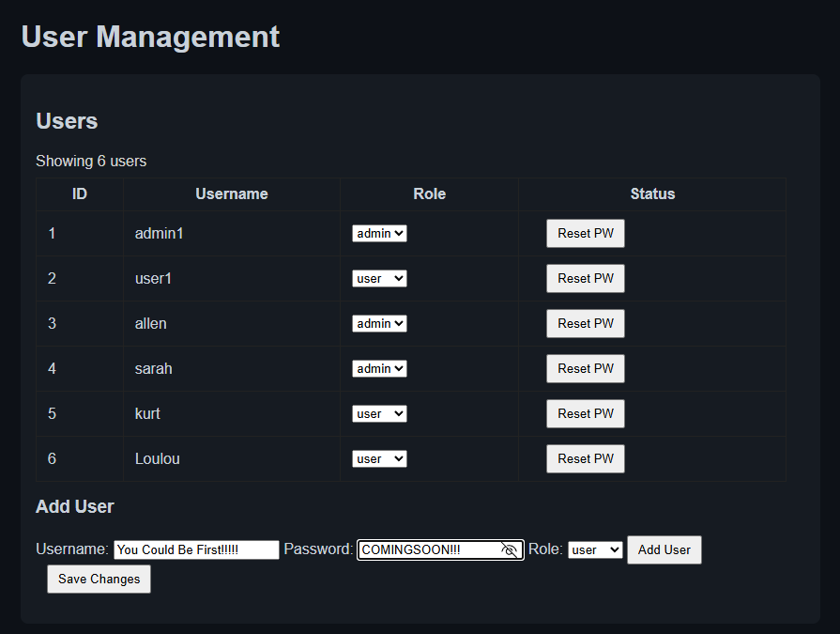Click Reset PW for admin1
Screen dimensions: 840x634
[x=585, y=233]
